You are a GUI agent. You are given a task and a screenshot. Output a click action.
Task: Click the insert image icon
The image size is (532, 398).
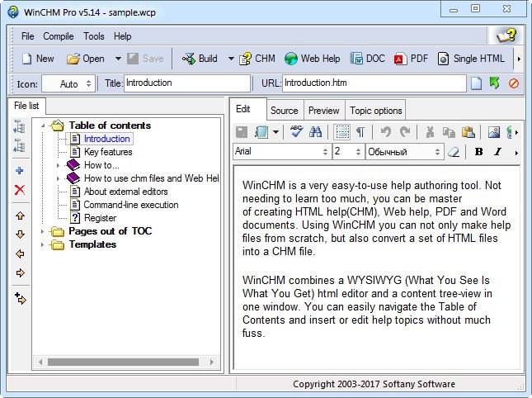click(493, 132)
